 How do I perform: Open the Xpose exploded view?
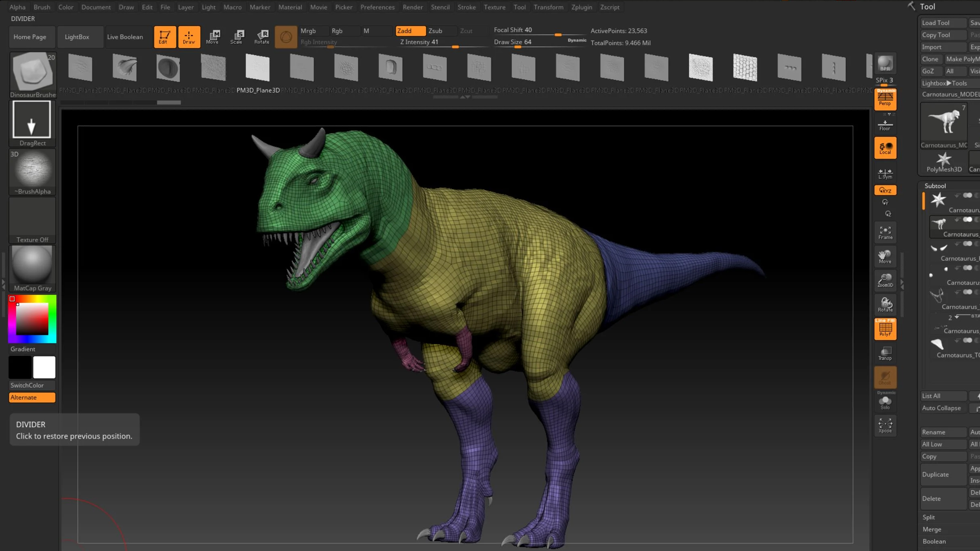(885, 426)
